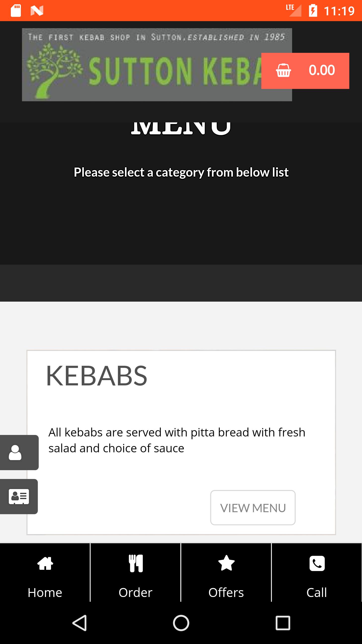The height and width of the screenshot is (644, 362).
Task: Click the VIEW MENU button
Action: (x=253, y=508)
